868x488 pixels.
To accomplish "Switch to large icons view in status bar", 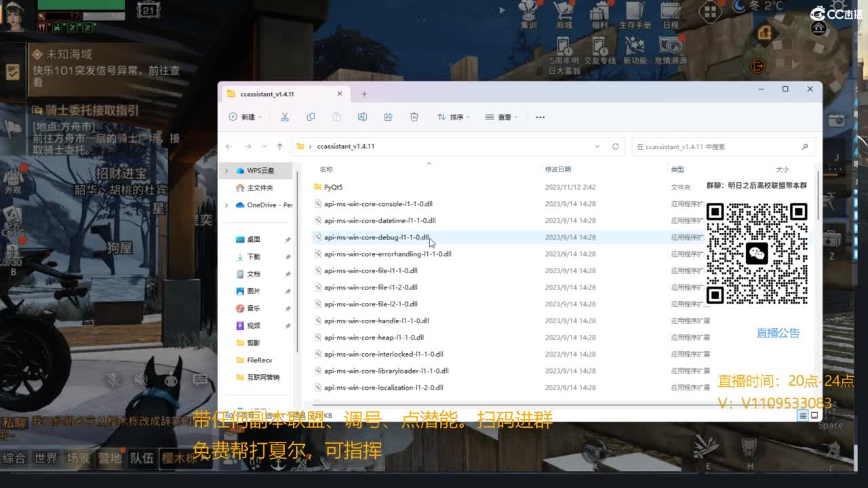I will click(x=814, y=415).
